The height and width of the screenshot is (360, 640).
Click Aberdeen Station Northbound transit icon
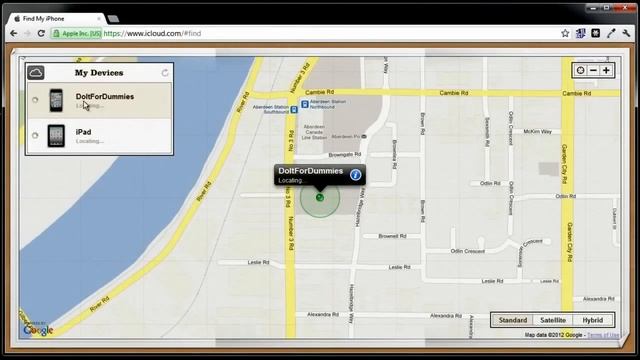[304, 104]
